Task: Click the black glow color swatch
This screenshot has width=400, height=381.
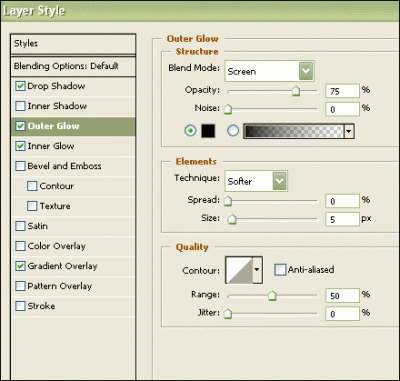Action: tap(208, 131)
